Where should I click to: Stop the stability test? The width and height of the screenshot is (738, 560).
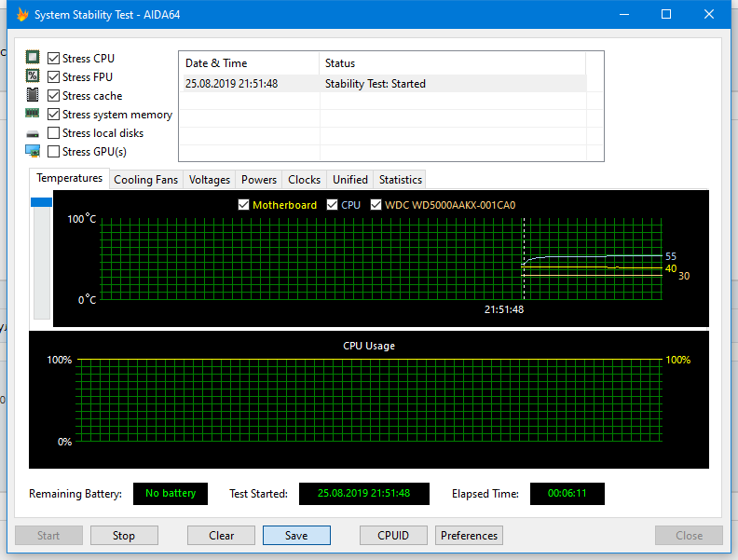124,536
